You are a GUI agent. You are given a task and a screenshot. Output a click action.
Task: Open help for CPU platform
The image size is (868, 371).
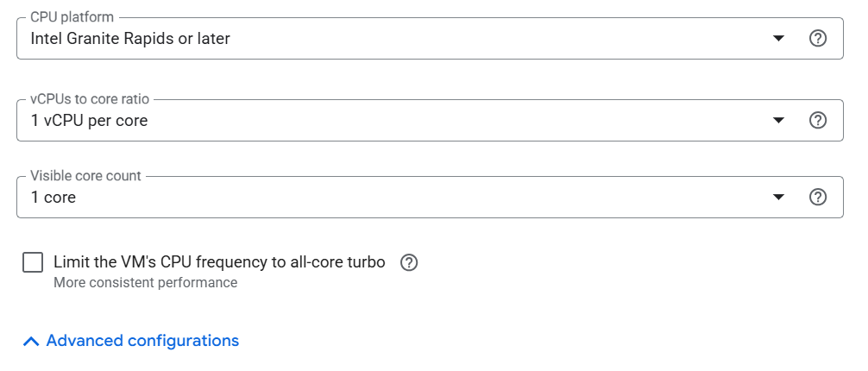(x=818, y=39)
